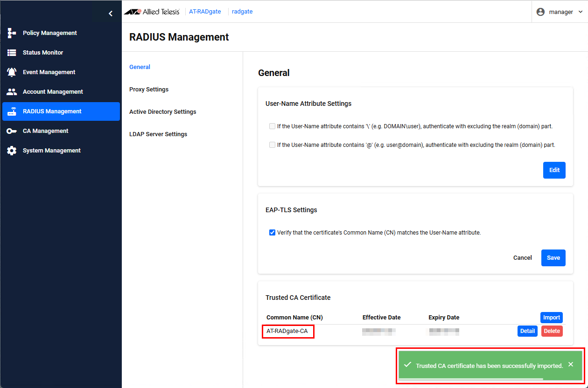Screen dimensions: 588x388
Task: Click Edit in User-Name Attribute Settings
Action: pos(554,170)
